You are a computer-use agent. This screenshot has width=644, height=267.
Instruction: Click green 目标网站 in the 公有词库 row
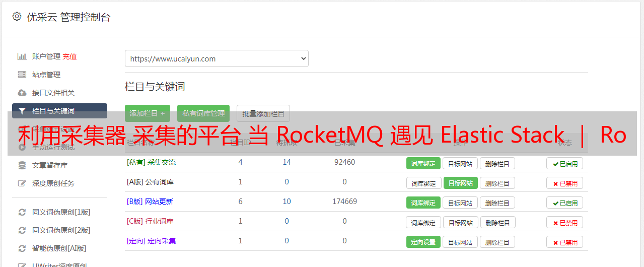[461, 183]
